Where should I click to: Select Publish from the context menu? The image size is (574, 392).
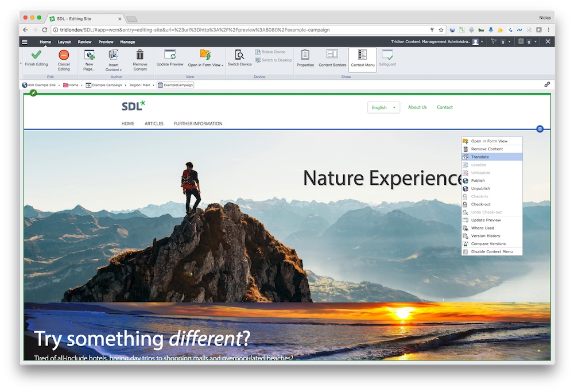(x=478, y=181)
